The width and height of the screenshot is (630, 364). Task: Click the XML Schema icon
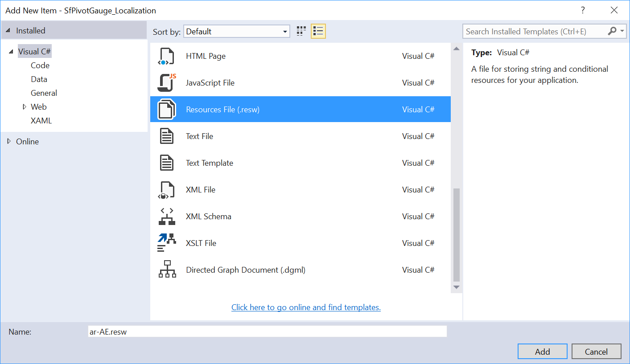167,217
